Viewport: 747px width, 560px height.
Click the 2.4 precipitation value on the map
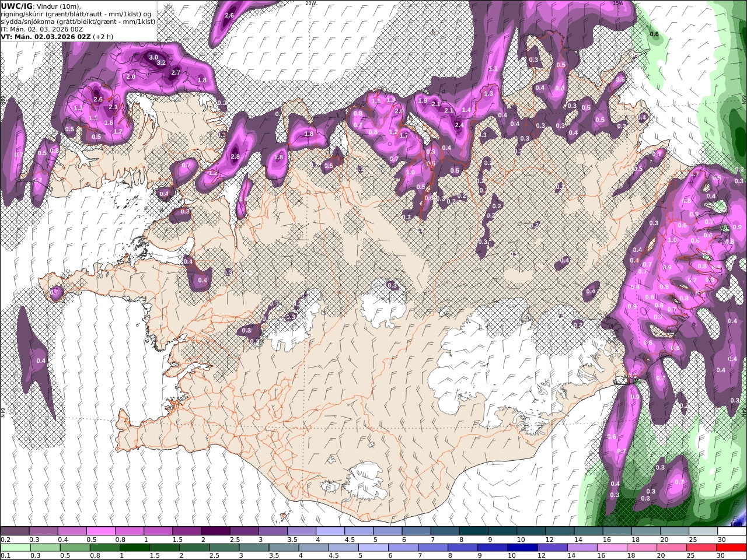[x=459, y=125]
